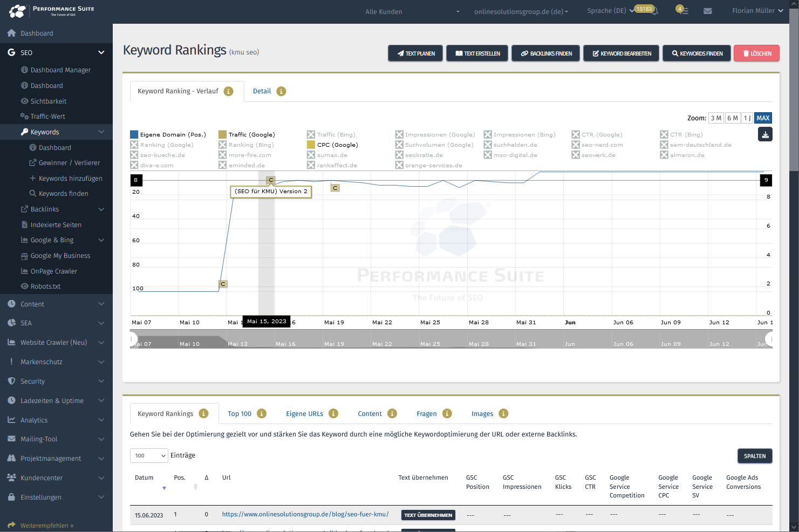Switch to the Content tab
The width and height of the screenshot is (799, 532).
tap(370, 414)
